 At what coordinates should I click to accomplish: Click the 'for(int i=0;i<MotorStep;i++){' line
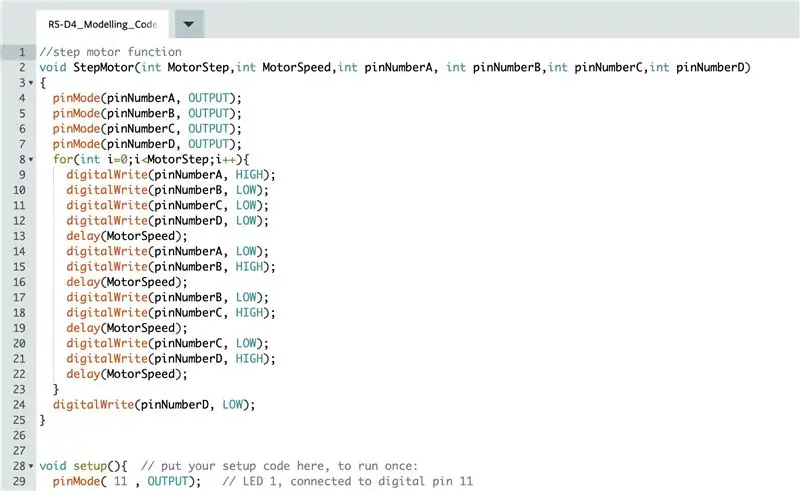tap(151, 159)
